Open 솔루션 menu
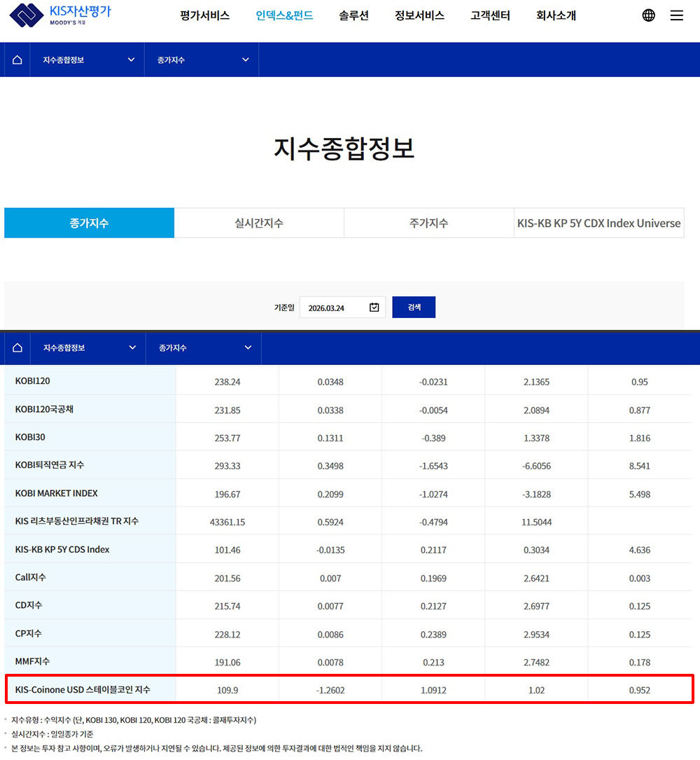The width and height of the screenshot is (700, 760). click(353, 15)
